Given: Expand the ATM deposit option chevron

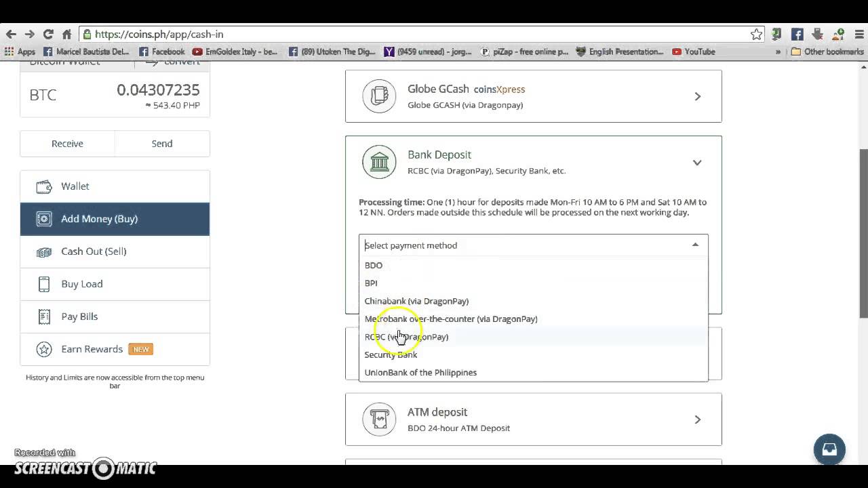Looking at the screenshot, I should pyautogui.click(x=697, y=420).
